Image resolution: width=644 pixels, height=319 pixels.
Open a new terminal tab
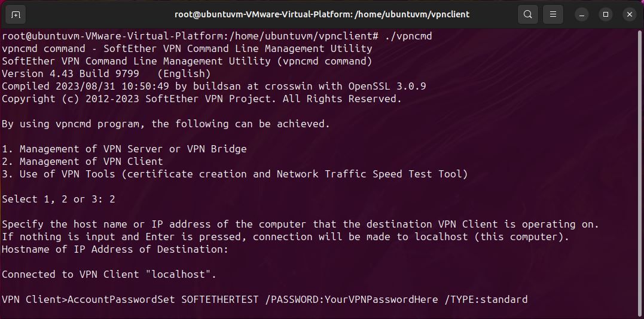point(16,14)
